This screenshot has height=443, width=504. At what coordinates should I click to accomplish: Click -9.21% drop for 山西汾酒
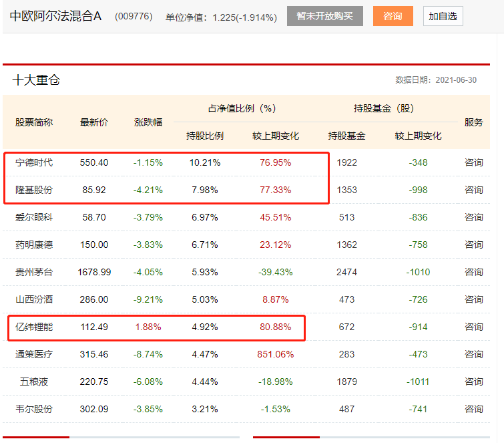[x=148, y=299]
